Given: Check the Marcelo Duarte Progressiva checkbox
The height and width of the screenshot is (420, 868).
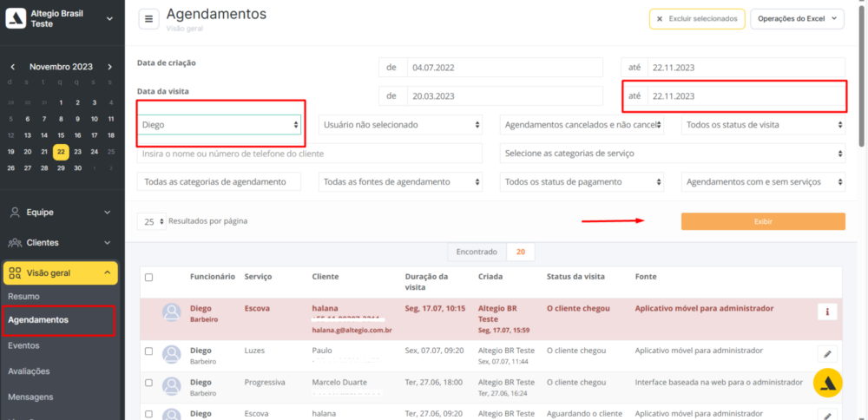Looking at the screenshot, I should tap(149, 383).
